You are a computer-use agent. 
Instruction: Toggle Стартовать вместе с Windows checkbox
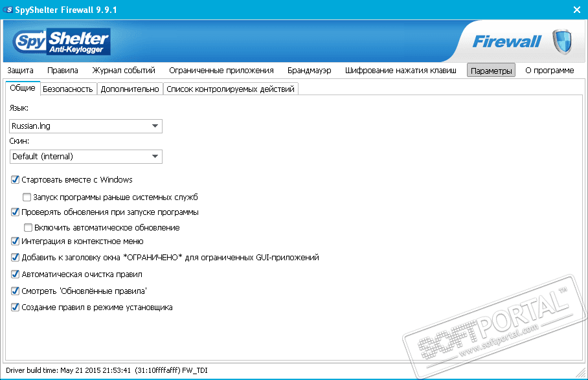pos(15,180)
